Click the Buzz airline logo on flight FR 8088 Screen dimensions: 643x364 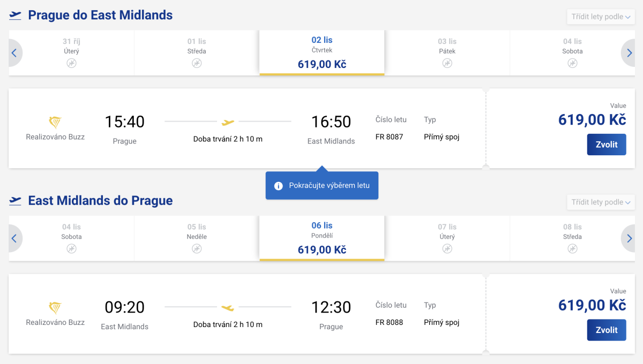(55, 308)
